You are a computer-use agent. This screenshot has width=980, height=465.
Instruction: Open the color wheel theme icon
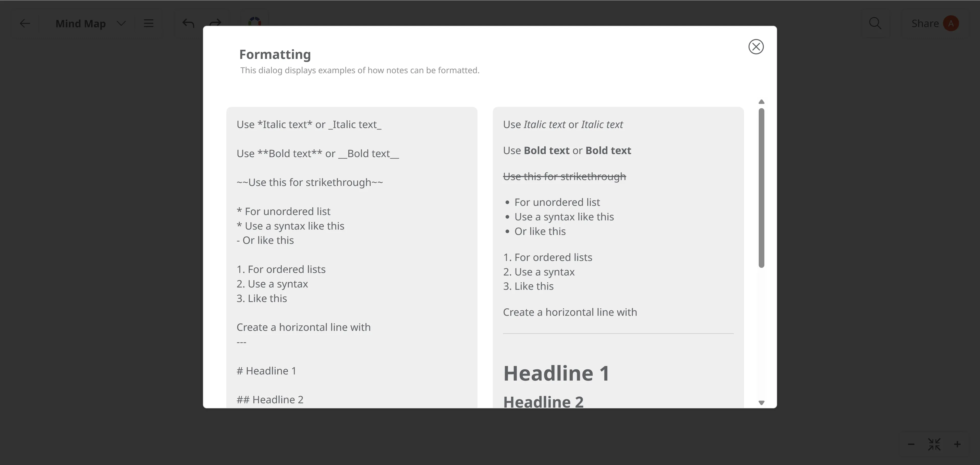pos(254,21)
